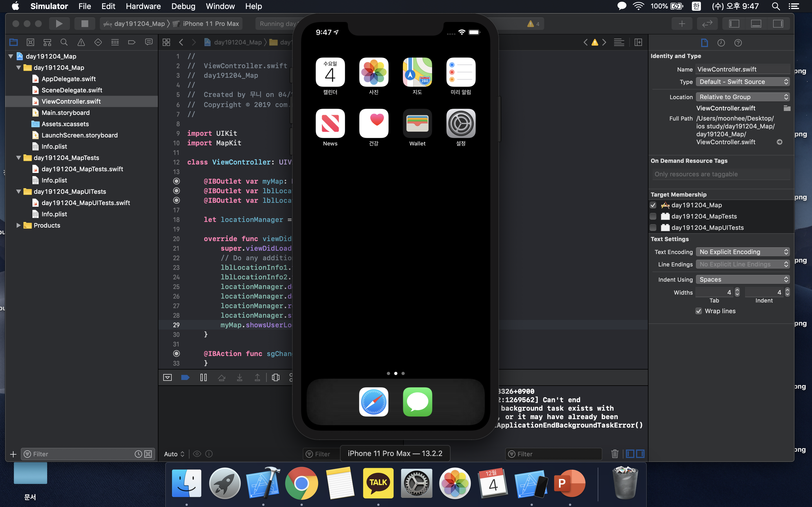The width and height of the screenshot is (812, 507).
Task: Clear the console with trash icon
Action: point(614,454)
